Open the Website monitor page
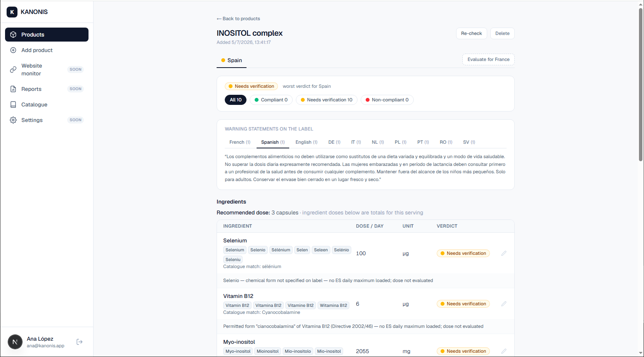 (47, 70)
